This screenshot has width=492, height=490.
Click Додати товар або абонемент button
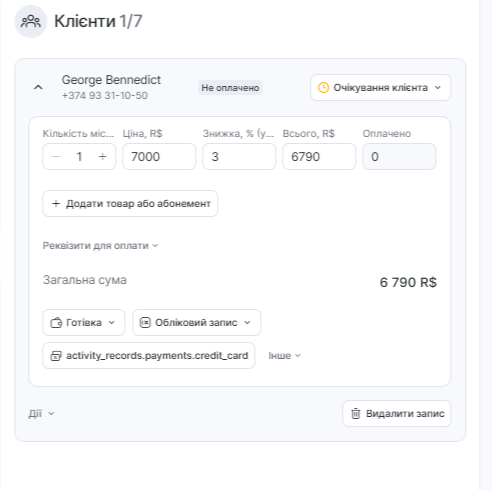click(x=130, y=203)
